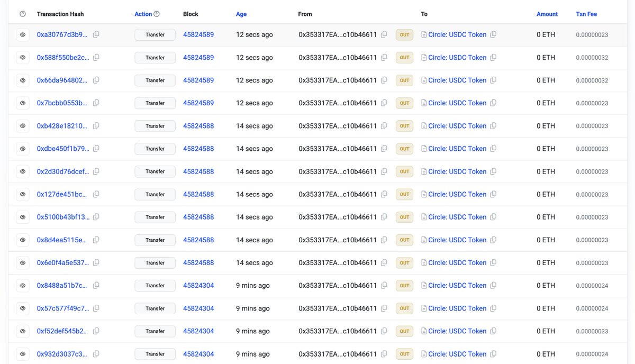
Task: Open Circle: USDC Token in row 0x6e0f4a5e537
Action: [x=457, y=262]
